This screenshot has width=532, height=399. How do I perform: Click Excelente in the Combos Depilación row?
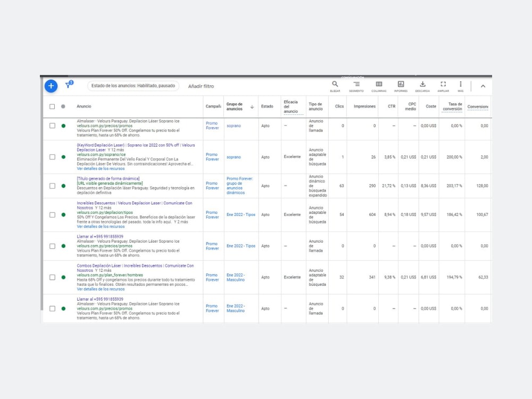point(292,277)
